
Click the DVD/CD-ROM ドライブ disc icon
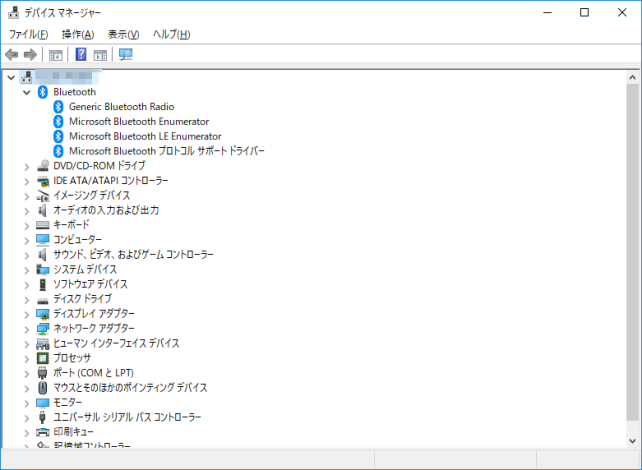click(x=43, y=166)
